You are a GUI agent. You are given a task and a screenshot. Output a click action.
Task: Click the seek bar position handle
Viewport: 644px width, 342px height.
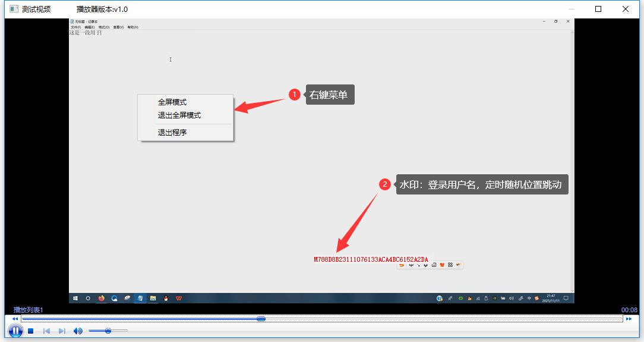click(261, 319)
